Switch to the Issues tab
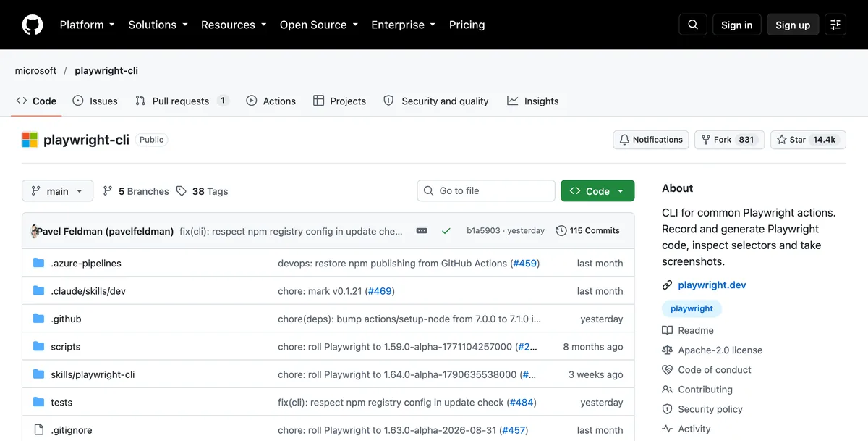Image resolution: width=868 pixels, height=441 pixels. pyautogui.click(x=95, y=101)
